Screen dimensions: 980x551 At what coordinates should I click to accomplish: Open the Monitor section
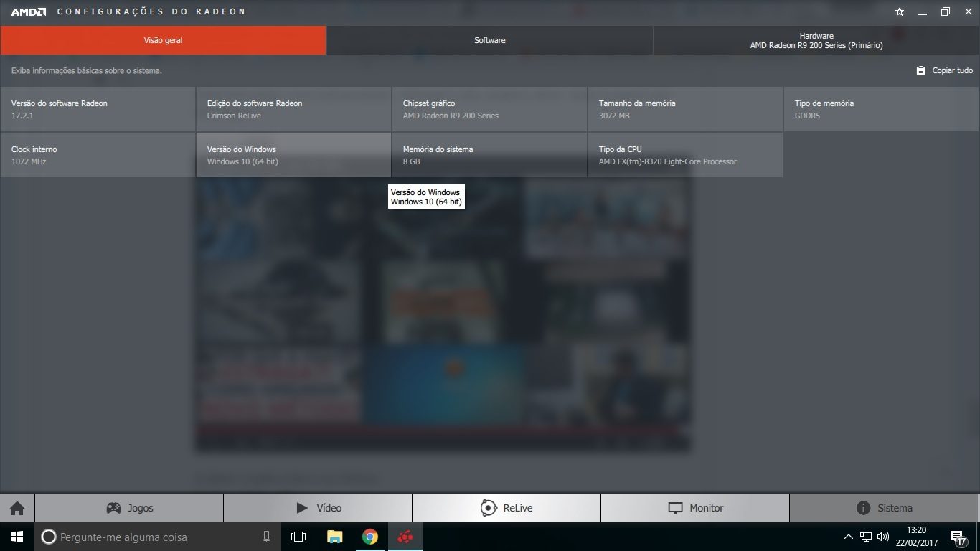tap(695, 508)
